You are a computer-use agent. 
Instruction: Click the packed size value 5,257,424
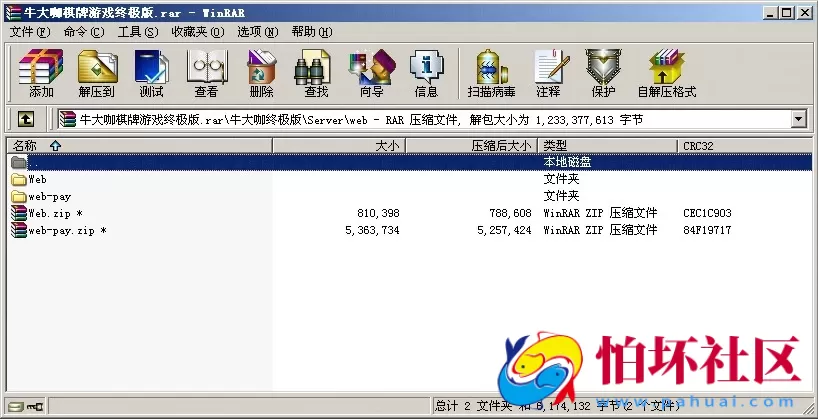(x=504, y=231)
